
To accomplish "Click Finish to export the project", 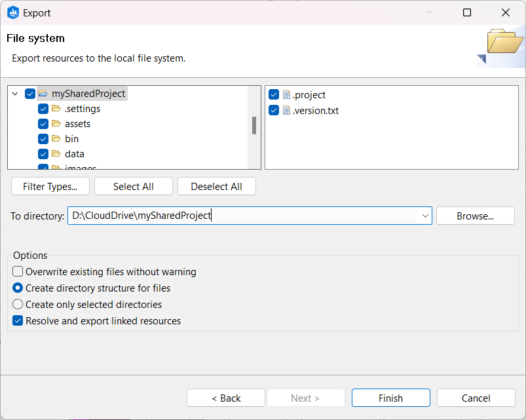I will click(390, 398).
